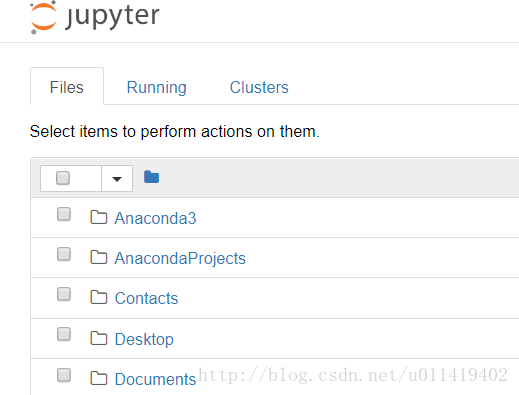Select the Desktop row checkbox
Screen dimensions: 519x395
[x=64, y=334]
